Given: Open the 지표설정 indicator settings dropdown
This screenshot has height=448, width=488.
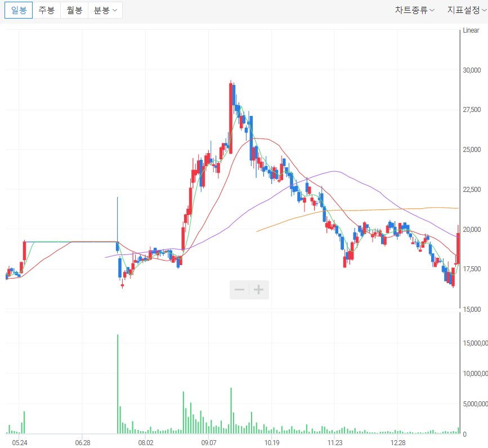Looking at the screenshot, I should click(467, 10).
